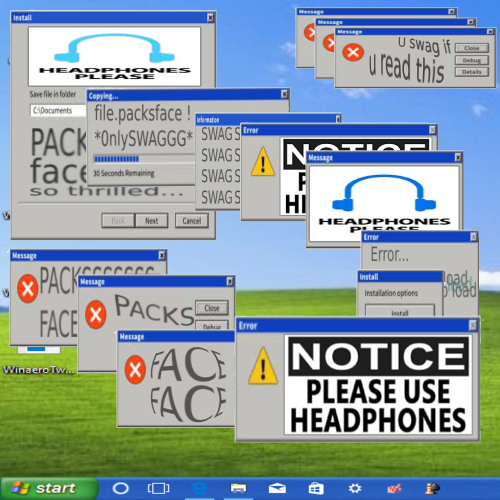
Task: Open the Settings gear on the taskbar
Action: [355, 489]
